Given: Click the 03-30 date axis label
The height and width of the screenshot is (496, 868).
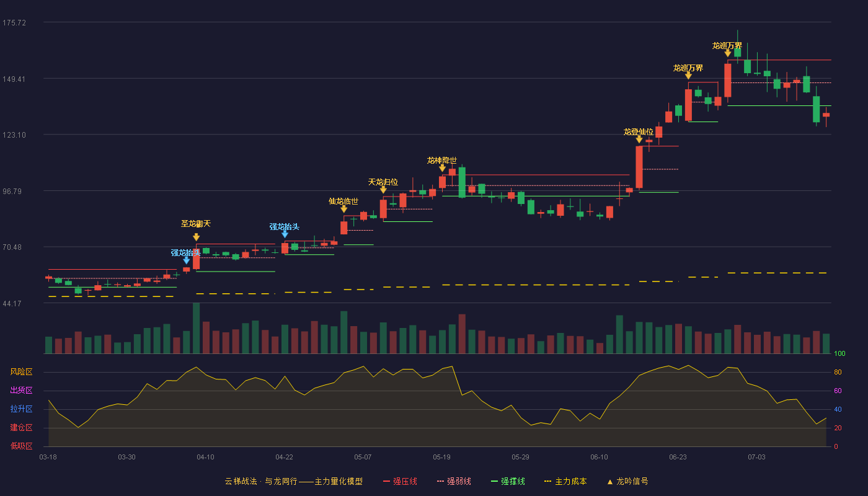Looking at the screenshot, I should (x=126, y=457).
